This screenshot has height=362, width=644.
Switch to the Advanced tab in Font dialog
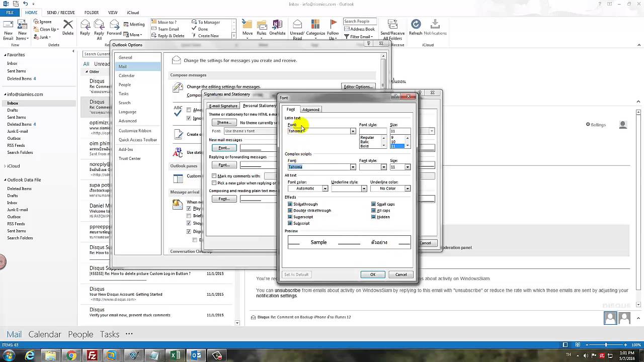click(x=310, y=110)
